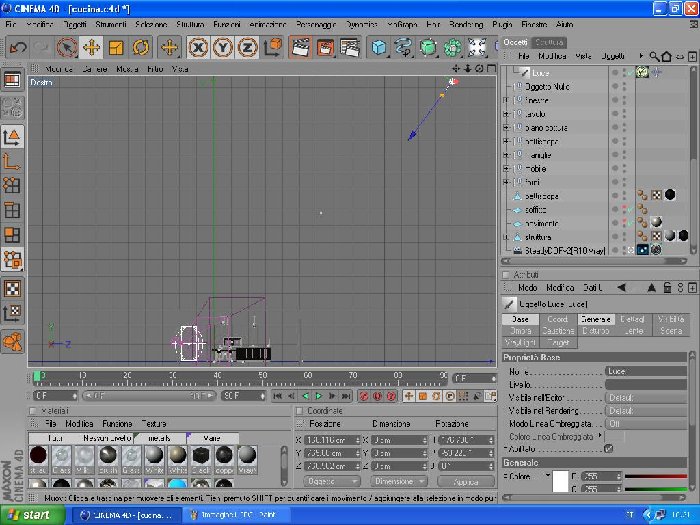This screenshot has height=525, width=700.
Task: Open Visibile nell'Editor dropdown
Action: 646,397
